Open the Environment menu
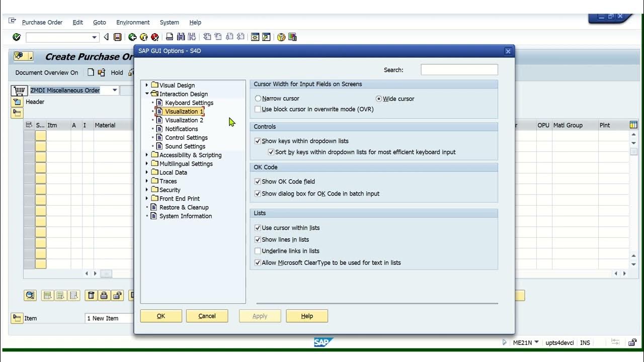This screenshot has height=362, width=644. click(x=133, y=23)
